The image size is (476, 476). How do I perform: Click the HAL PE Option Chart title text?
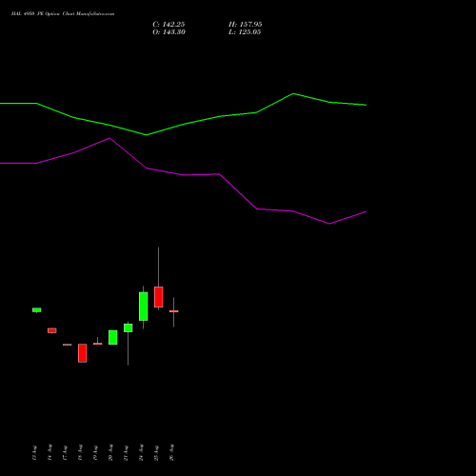click(63, 14)
